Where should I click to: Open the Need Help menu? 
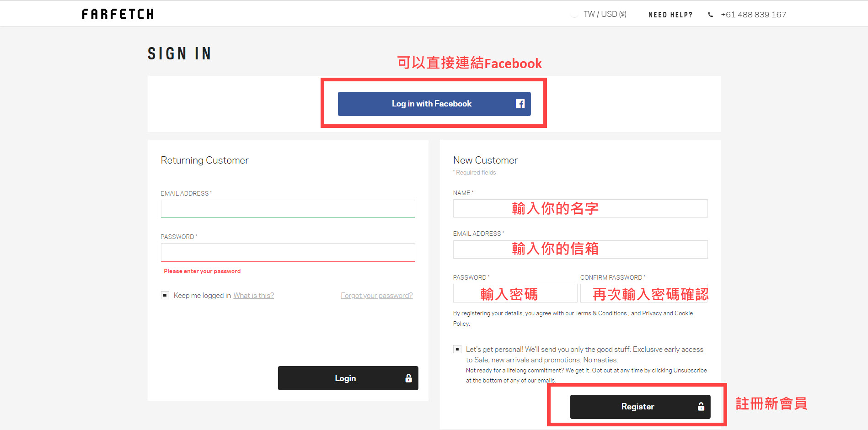[670, 15]
